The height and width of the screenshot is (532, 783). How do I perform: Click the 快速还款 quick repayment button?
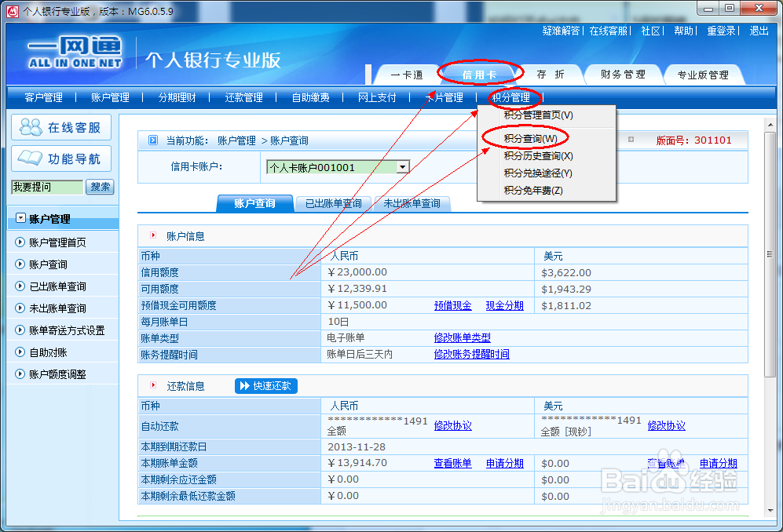pyautogui.click(x=266, y=385)
